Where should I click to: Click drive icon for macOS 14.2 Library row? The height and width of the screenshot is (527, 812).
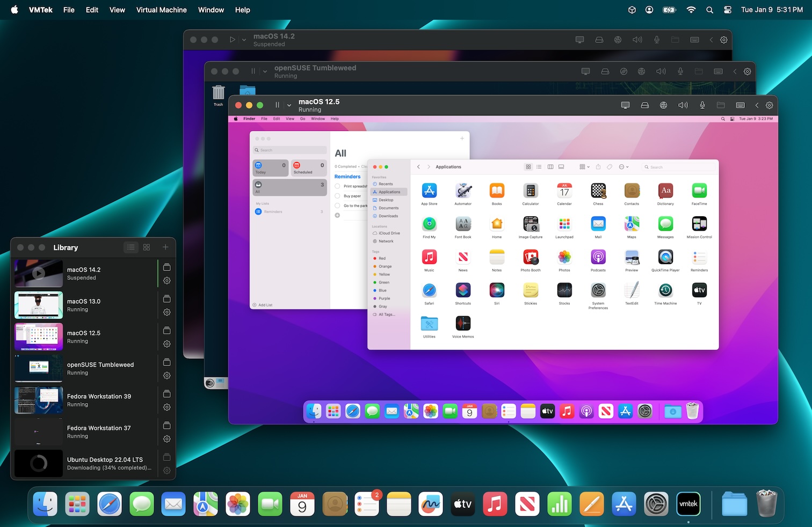click(166, 267)
